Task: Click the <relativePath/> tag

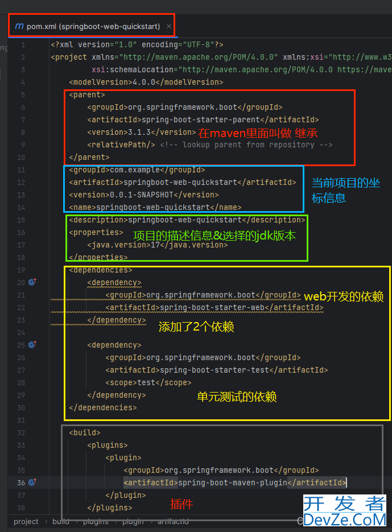Action: tap(121, 145)
